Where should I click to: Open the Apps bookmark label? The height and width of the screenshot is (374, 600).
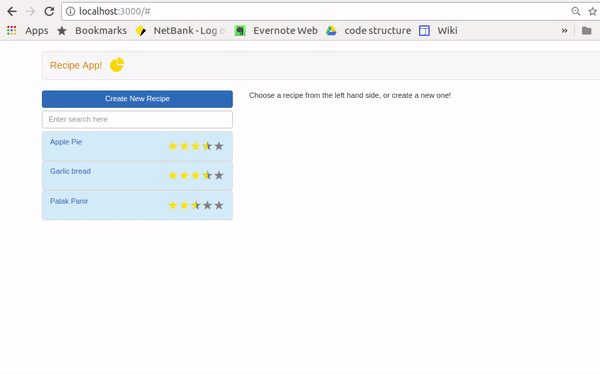[37, 31]
